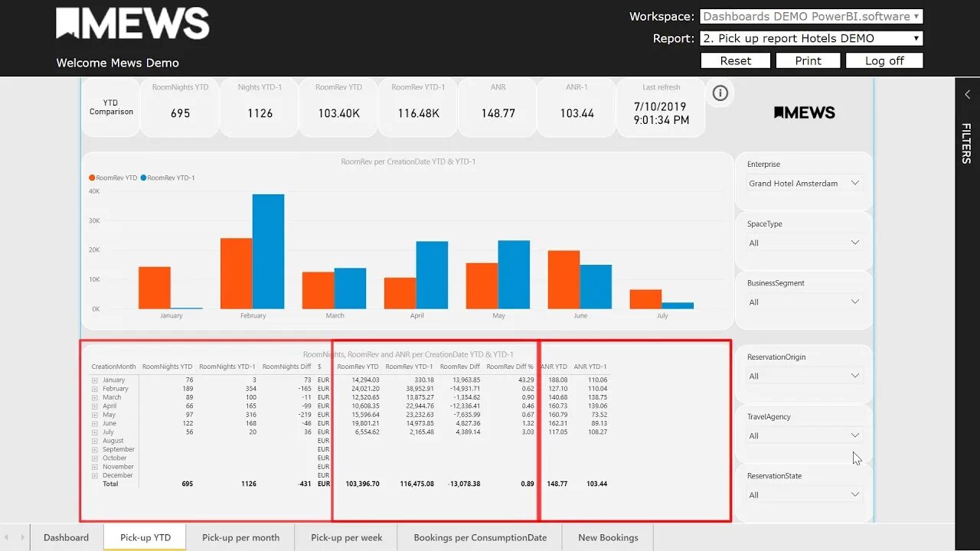Open the Pick-up per month tab

240,537
